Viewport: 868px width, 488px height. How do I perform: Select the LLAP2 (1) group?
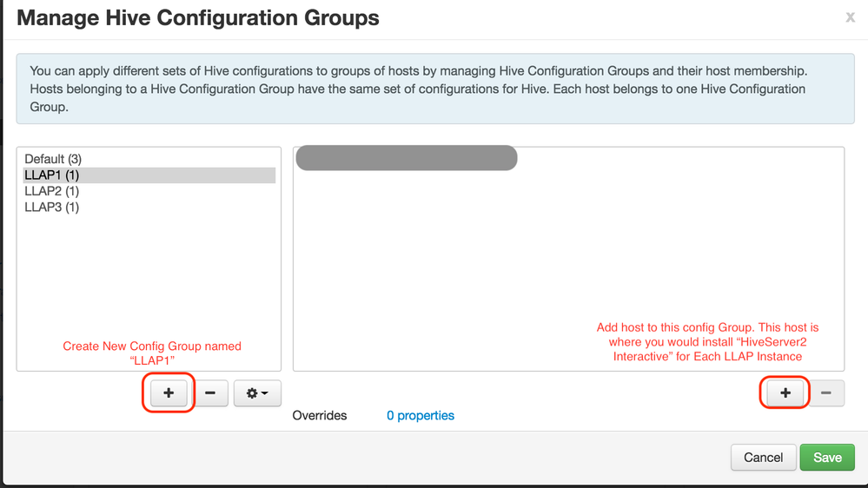(x=149, y=191)
